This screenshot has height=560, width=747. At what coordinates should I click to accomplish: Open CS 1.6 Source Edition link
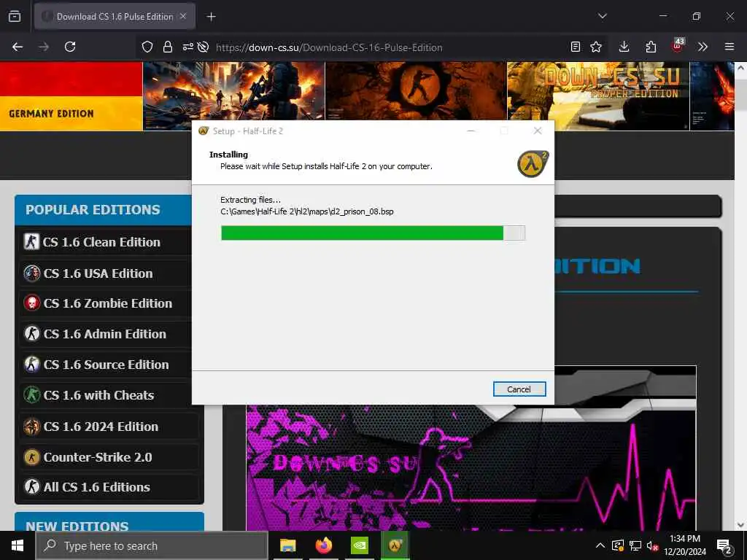107,365
